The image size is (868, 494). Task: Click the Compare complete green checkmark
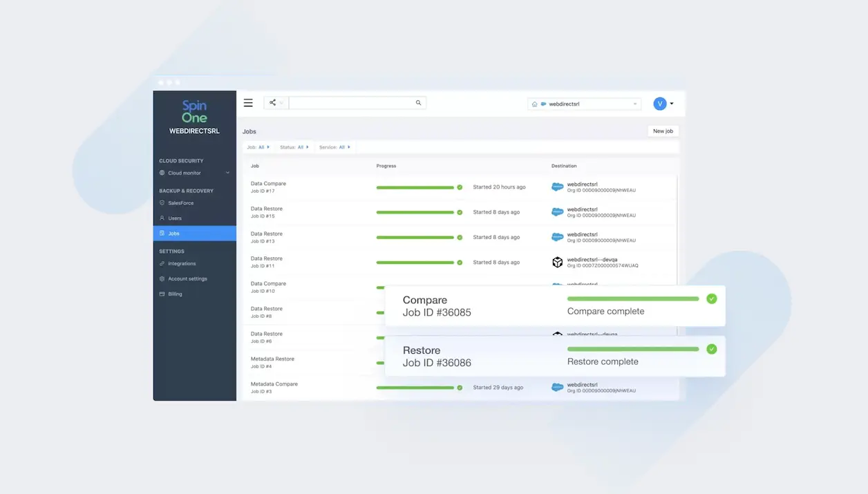pos(711,299)
